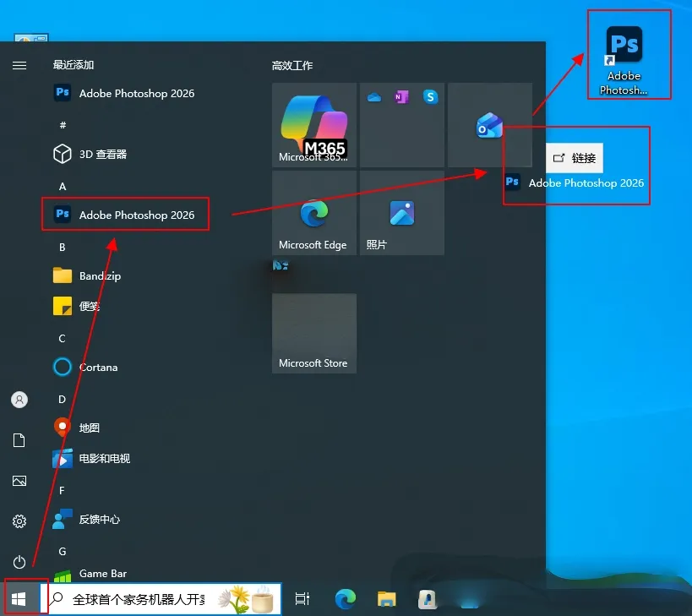Open the Settings gear icon
This screenshot has height=616, width=692.
(x=19, y=521)
